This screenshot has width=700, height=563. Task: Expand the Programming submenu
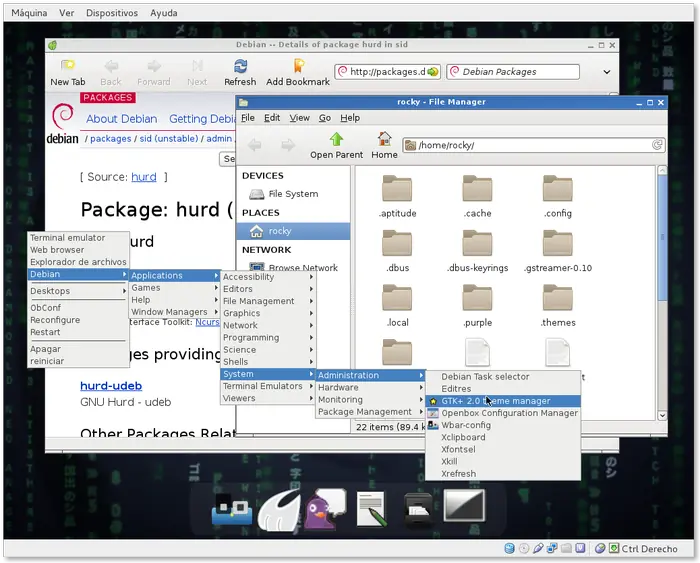coord(268,338)
